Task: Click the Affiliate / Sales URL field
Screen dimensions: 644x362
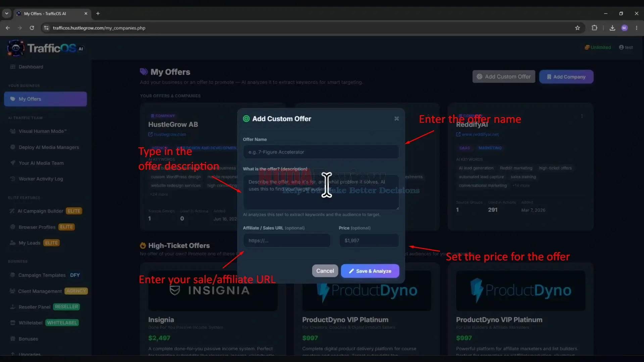Action: click(287, 241)
